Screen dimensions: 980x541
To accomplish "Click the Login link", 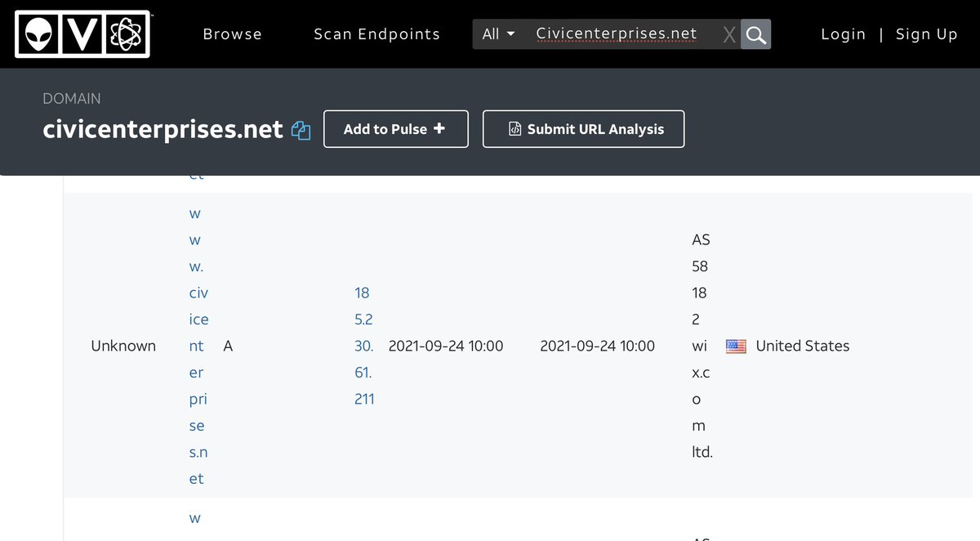I will (843, 34).
